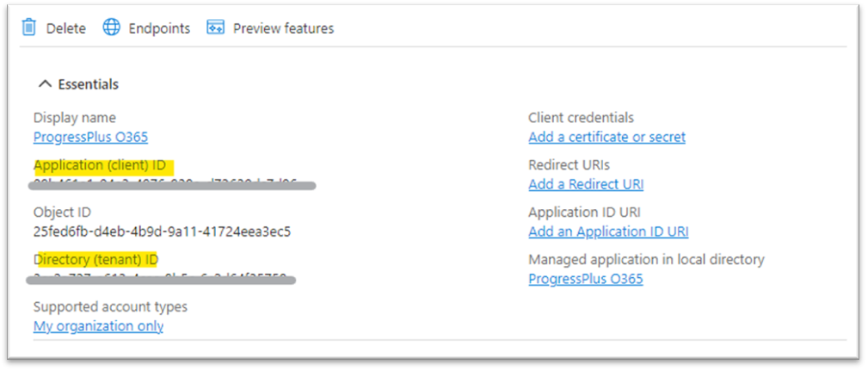Click the My organization only link
This screenshot has height=370, width=868.
98,326
